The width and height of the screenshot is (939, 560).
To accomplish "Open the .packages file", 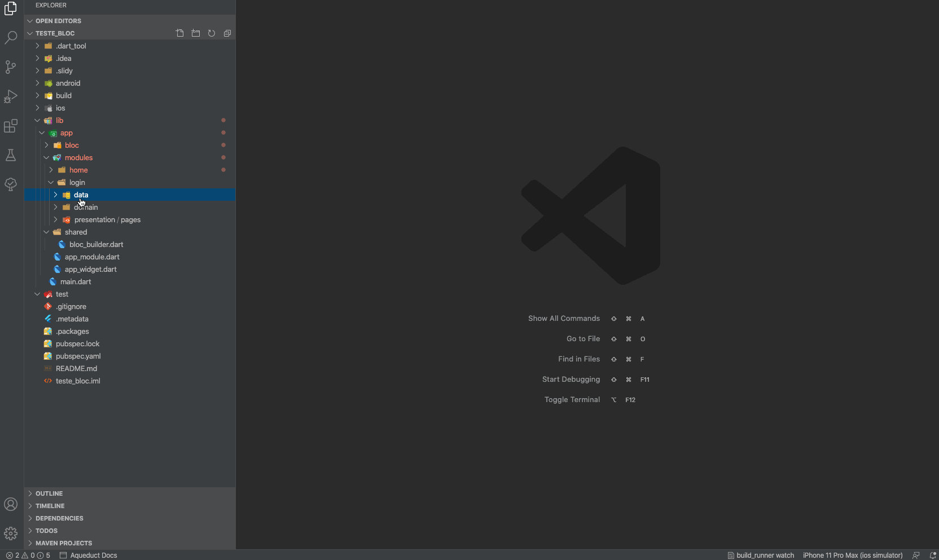I will [x=130, y=332].
